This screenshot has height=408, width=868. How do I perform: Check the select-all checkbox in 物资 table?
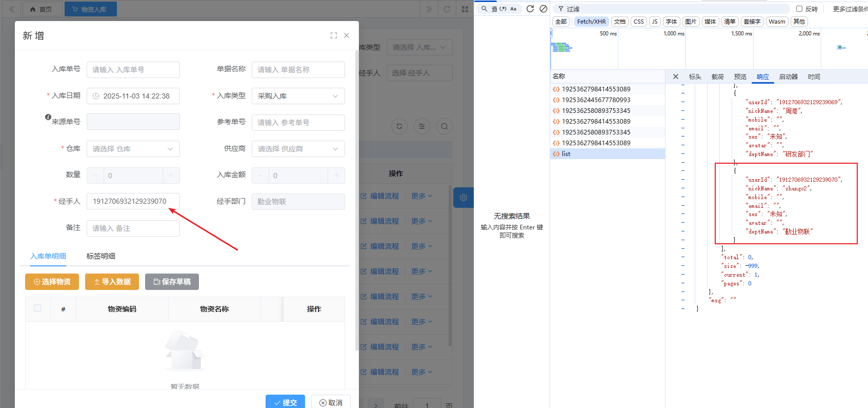[x=37, y=308]
